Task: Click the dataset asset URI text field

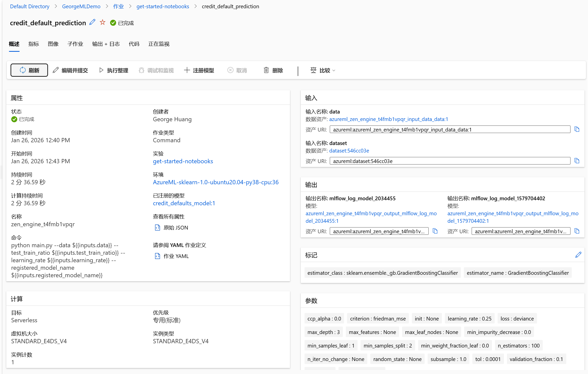Action: [x=450, y=161]
